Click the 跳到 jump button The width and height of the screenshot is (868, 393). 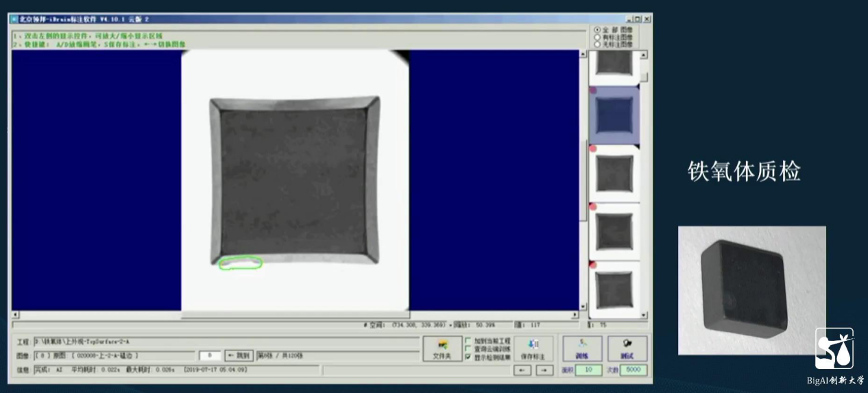[239, 355]
